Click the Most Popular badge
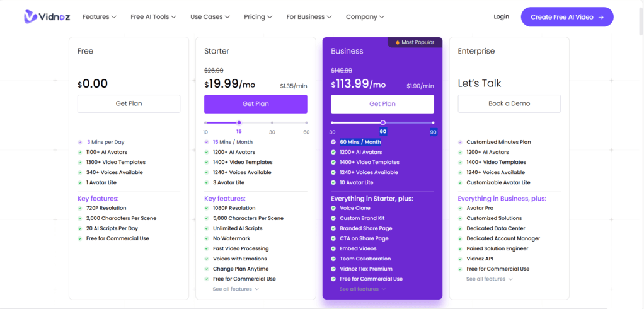The height and width of the screenshot is (309, 644). click(x=415, y=42)
